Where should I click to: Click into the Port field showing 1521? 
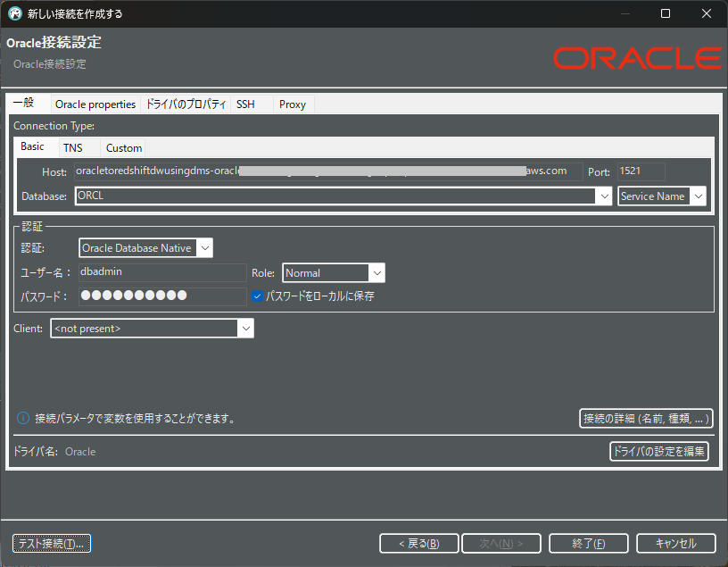point(641,171)
